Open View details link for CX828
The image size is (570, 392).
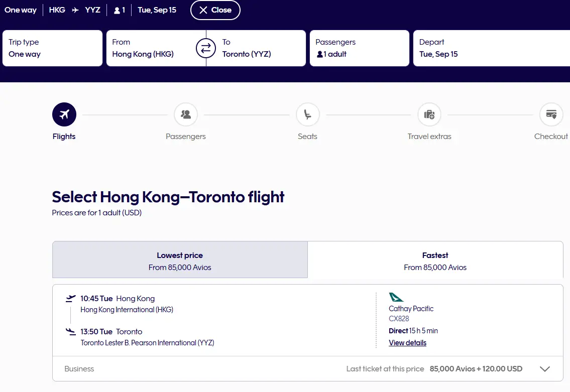pyautogui.click(x=407, y=343)
